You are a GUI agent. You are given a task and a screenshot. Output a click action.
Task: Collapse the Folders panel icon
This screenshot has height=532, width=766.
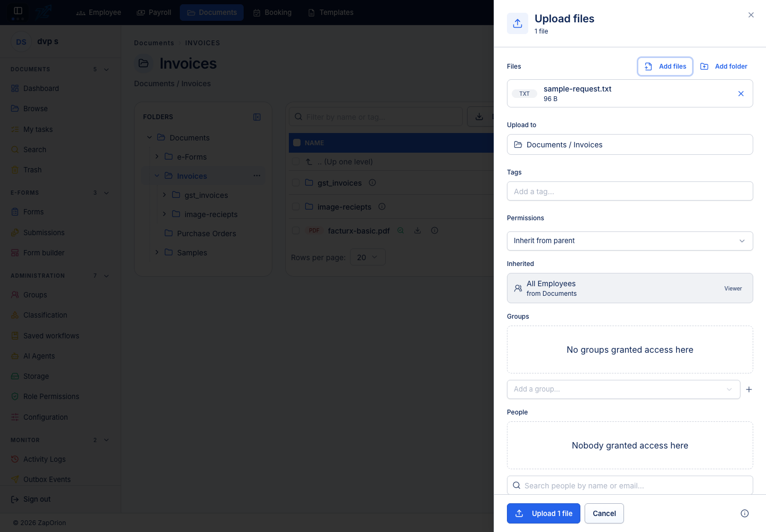pos(257,117)
